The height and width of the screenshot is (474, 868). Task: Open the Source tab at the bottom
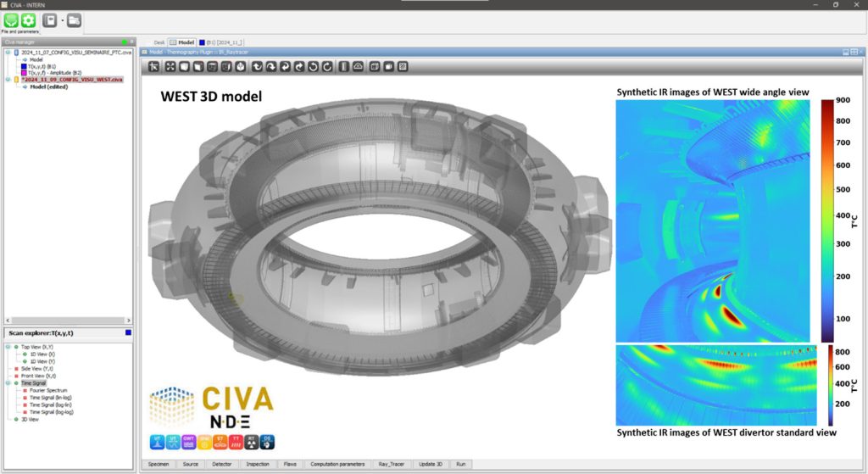point(191,464)
